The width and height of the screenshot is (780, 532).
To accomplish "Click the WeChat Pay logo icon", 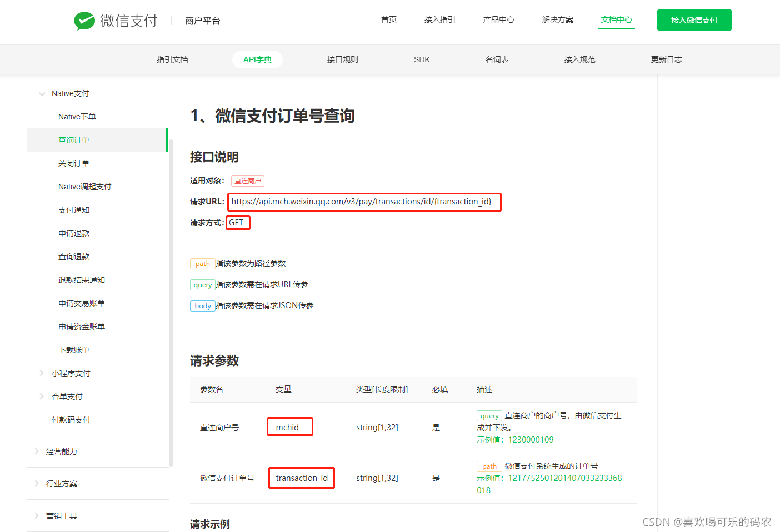I will point(84,20).
